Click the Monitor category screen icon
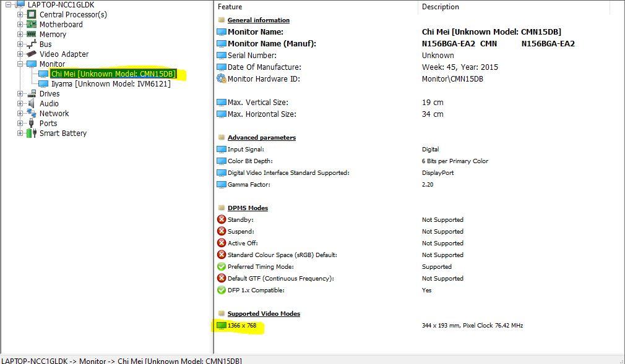 pos(32,64)
